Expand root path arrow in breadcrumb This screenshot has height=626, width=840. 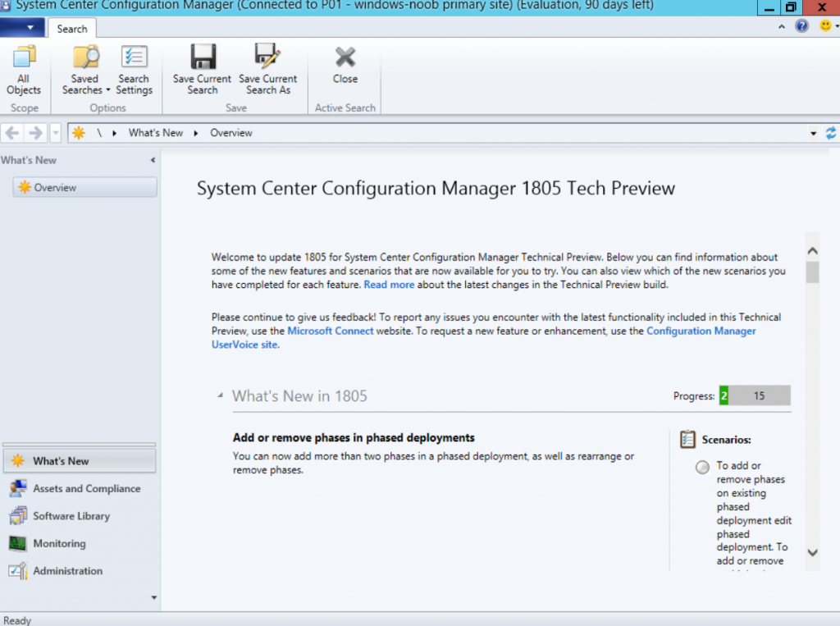pos(114,133)
